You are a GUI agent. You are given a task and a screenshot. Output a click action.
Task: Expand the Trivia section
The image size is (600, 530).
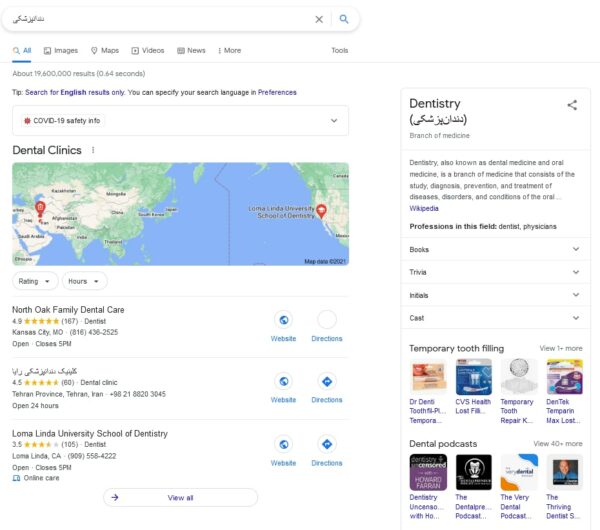(496, 272)
